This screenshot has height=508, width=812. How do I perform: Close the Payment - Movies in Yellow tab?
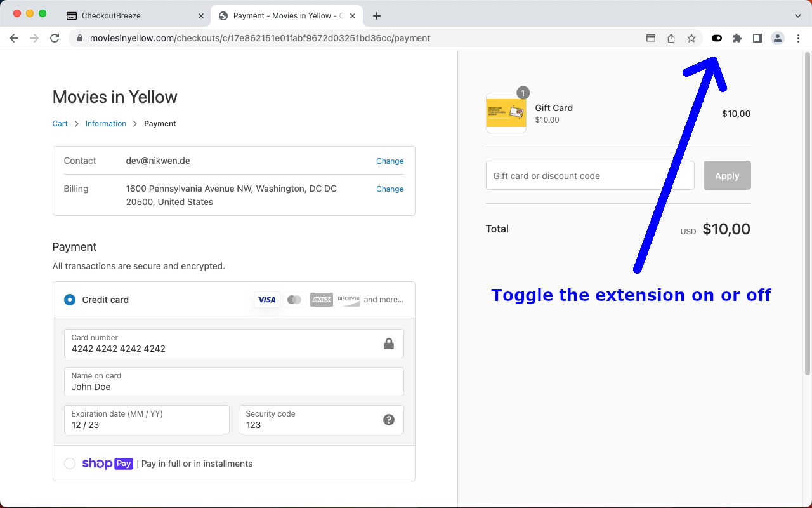tap(353, 16)
